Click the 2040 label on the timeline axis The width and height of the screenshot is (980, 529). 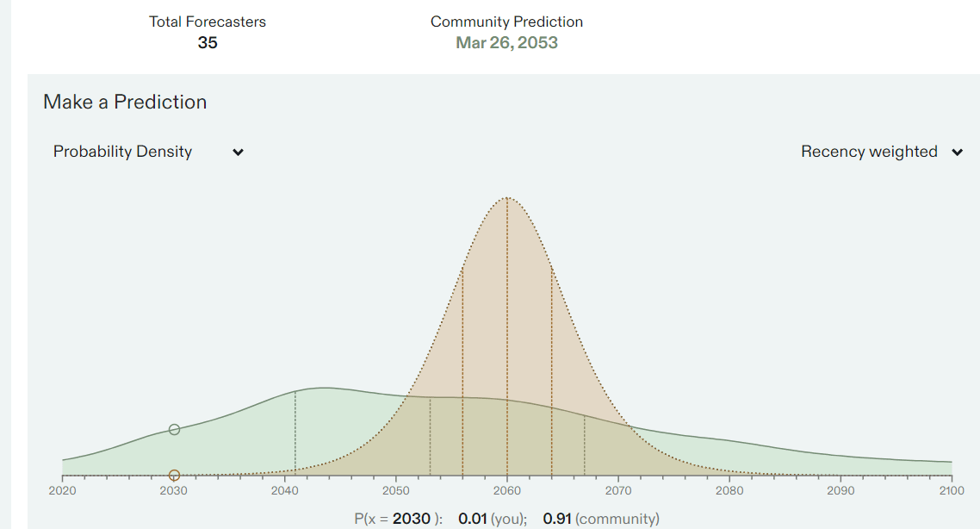tap(284, 491)
